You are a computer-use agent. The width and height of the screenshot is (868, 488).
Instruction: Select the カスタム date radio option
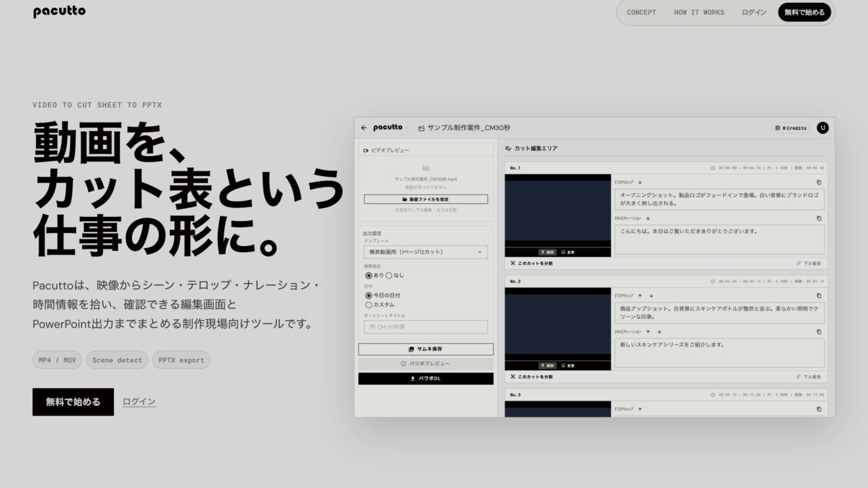[369, 305]
